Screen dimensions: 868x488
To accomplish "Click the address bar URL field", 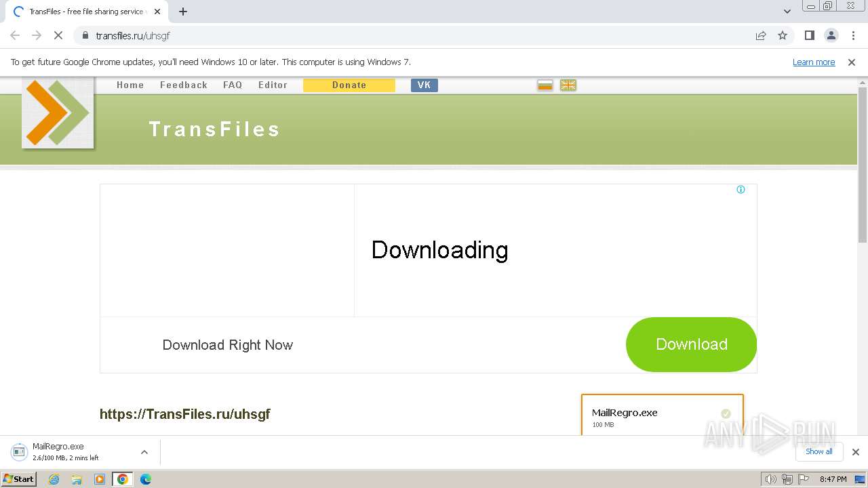I will coord(414,35).
